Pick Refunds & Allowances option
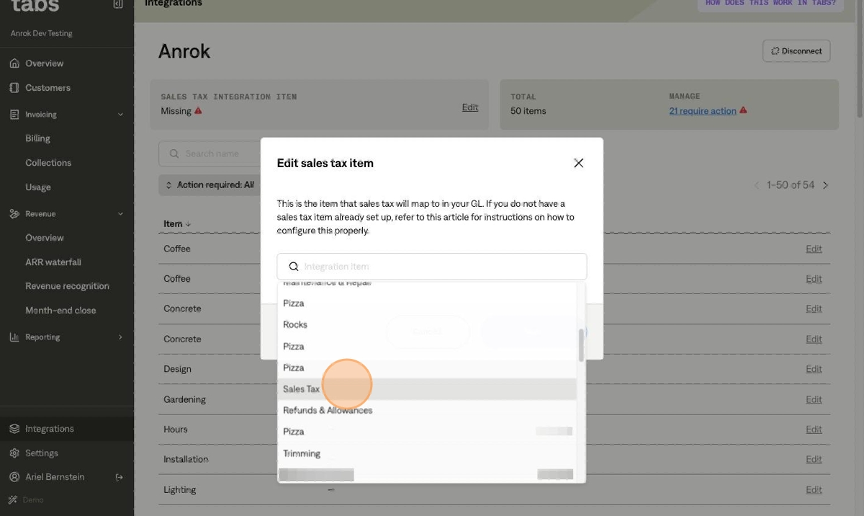The height and width of the screenshot is (516, 864). [427, 410]
